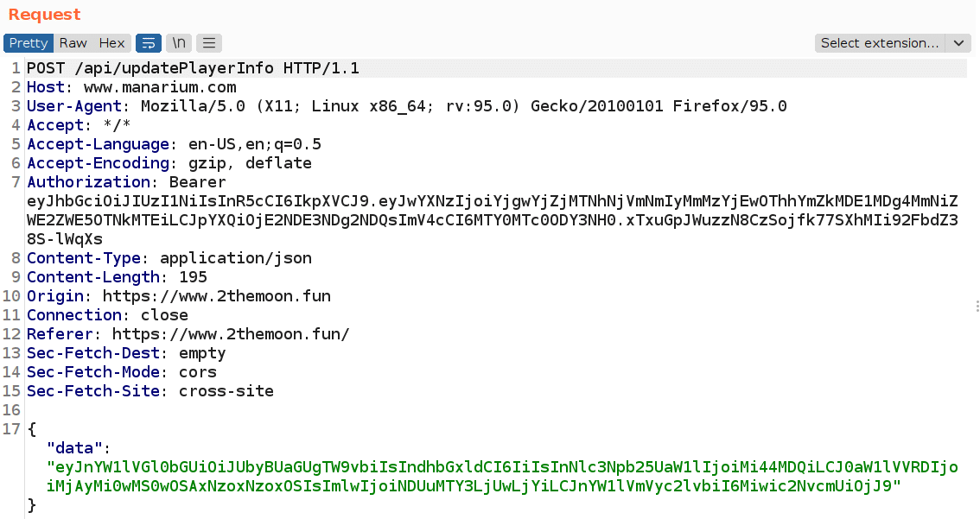Open the hamburger message editor menu icon
The width and height of the screenshot is (980, 519).
point(209,43)
